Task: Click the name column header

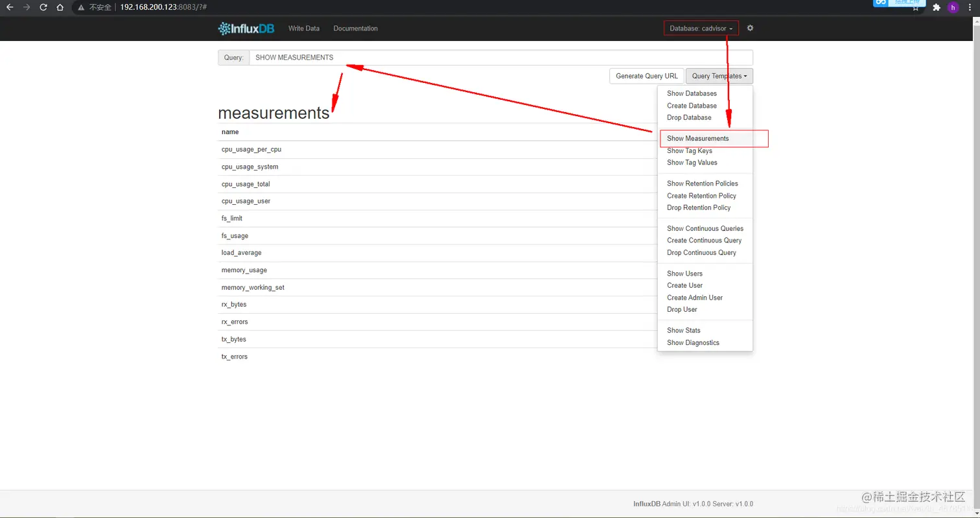Action: coord(230,132)
